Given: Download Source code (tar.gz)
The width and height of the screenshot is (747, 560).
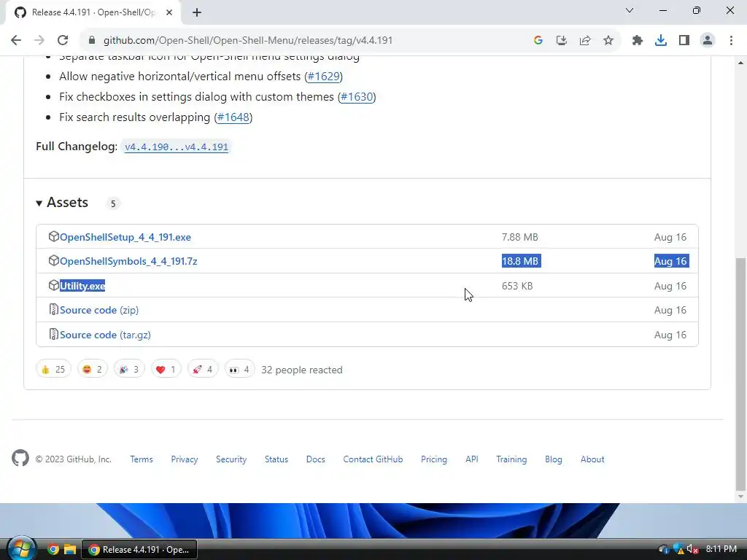Looking at the screenshot, I should tap(105, 335).
